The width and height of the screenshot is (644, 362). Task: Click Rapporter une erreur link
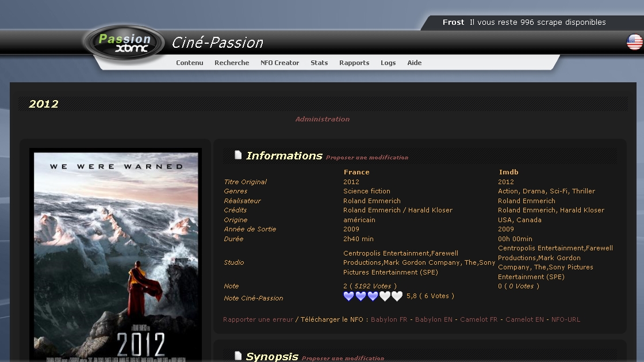click(258, 319)
